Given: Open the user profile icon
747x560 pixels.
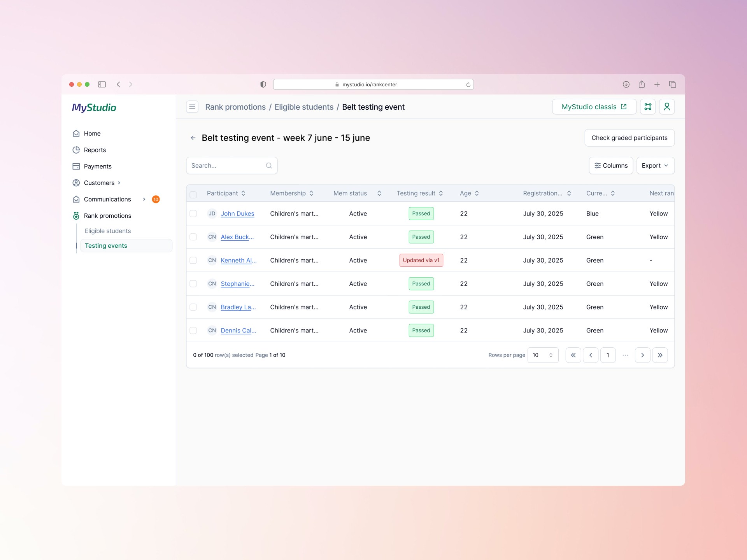Looking at the screenshot, I should click(x=666, y=107).
